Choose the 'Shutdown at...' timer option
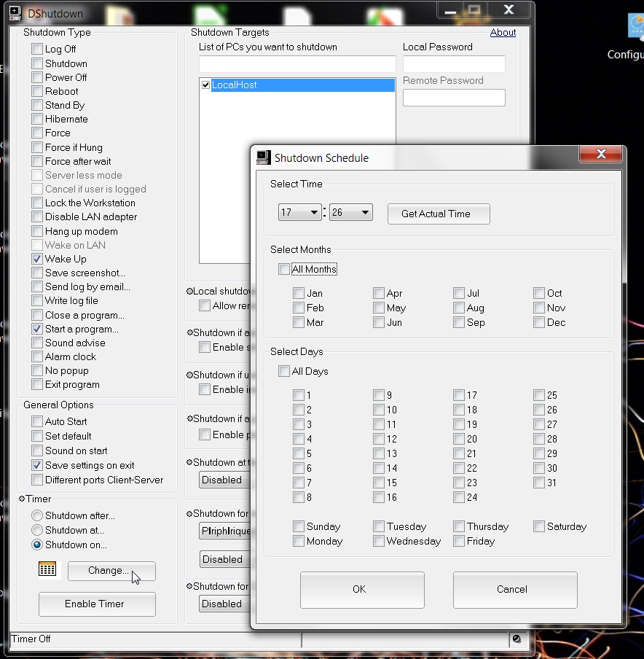This screenshot has width=644, height=659. [x=37, y=530]
